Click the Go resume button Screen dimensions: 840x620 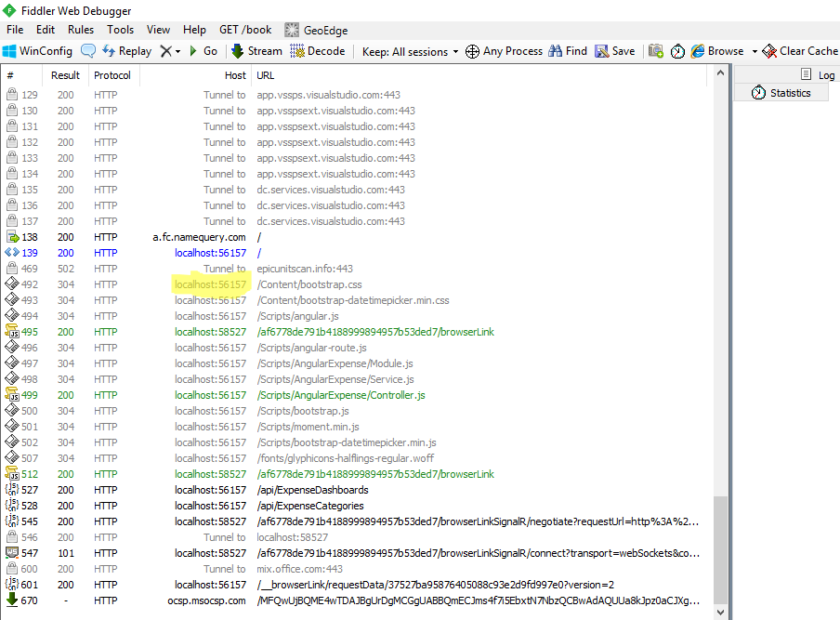pyautogui.click(x=203, y=51)
